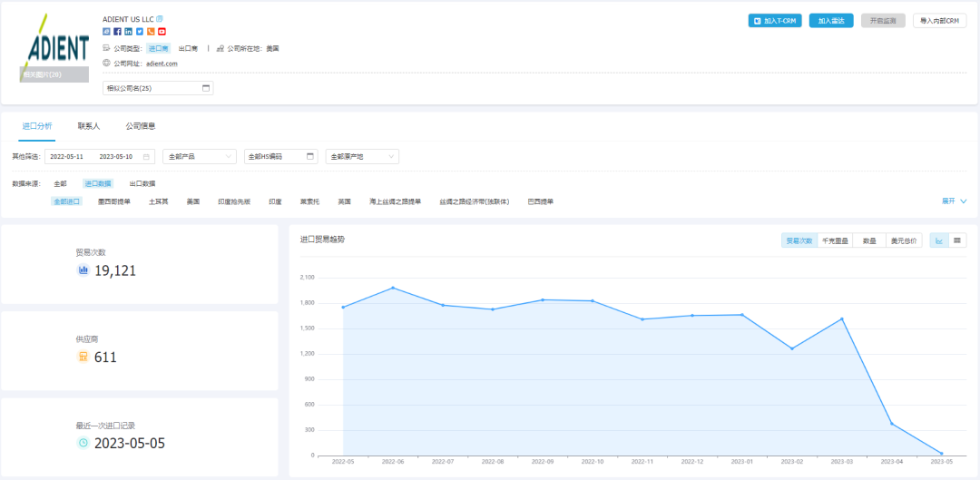Open the company's LinkedIn profile icon
The image size is (980, 480).
128,32
